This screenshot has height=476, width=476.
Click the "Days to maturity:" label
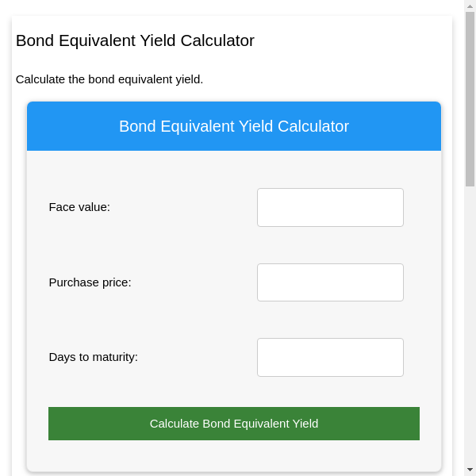pyautogui.click(x=93, y=357)
